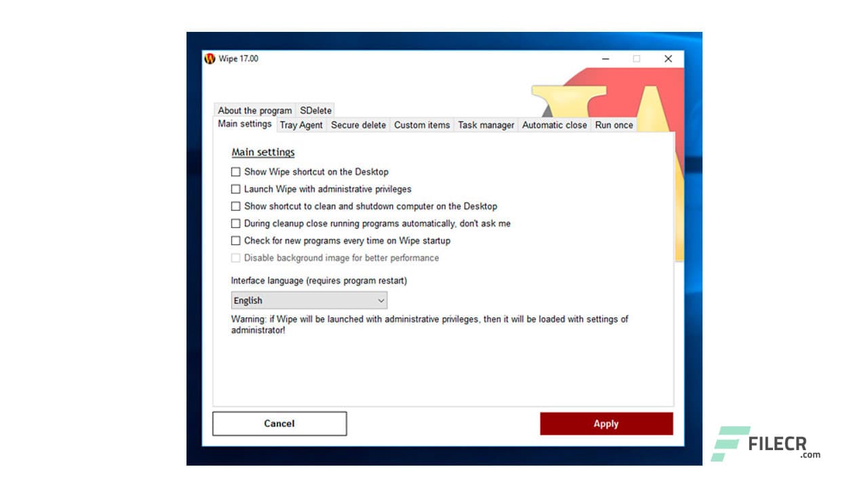The width and height of the screenshot is (868, 488).
Task: Click the Wipe logo icon in the title bar
Action: (209, 59)
